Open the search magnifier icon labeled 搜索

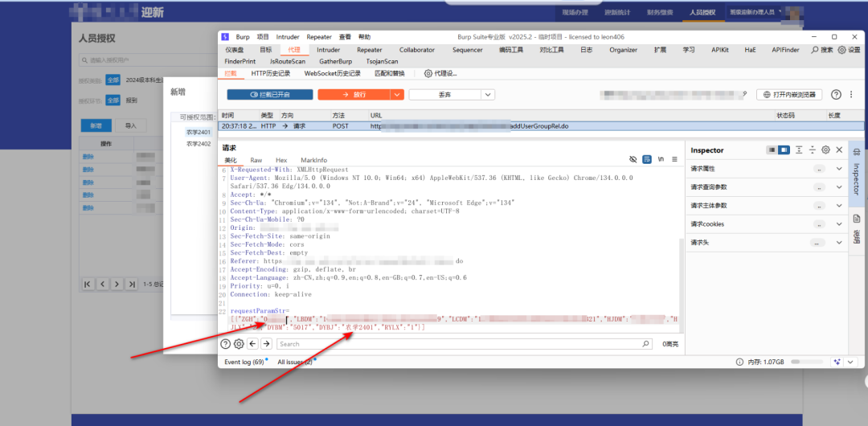pos(815,50)
